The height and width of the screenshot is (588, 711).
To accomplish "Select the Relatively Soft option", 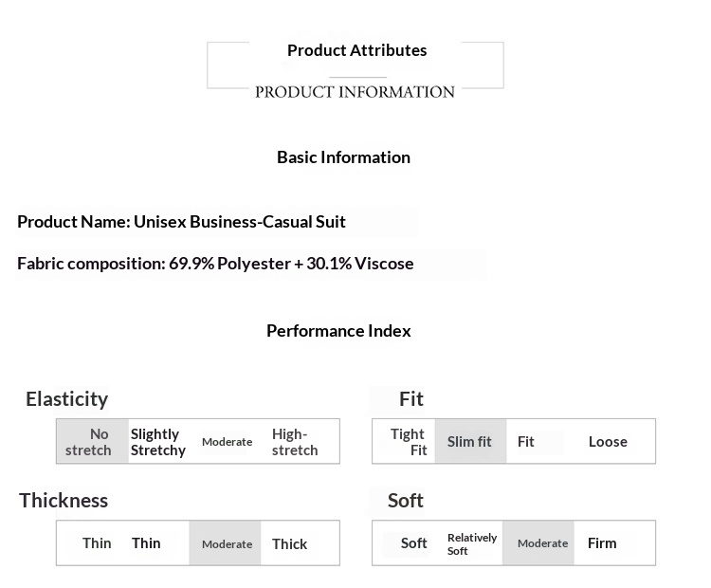I will coord(472,544).
